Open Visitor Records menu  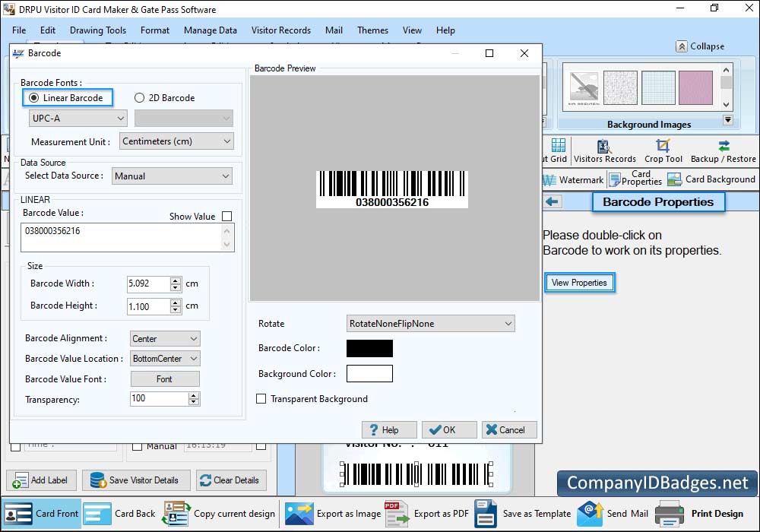pyautogui.click(x=280, y=30)
